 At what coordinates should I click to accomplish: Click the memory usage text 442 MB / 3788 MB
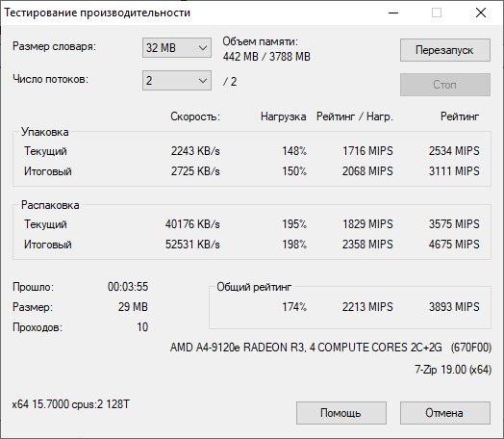[266, 57]
